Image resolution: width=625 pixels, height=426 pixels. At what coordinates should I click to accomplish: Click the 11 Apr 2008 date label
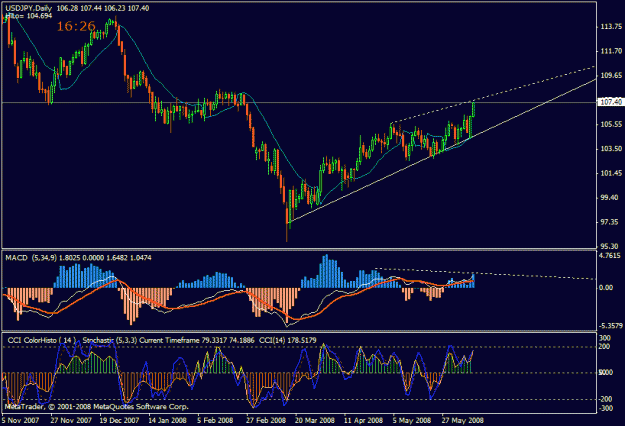[363, 420]
